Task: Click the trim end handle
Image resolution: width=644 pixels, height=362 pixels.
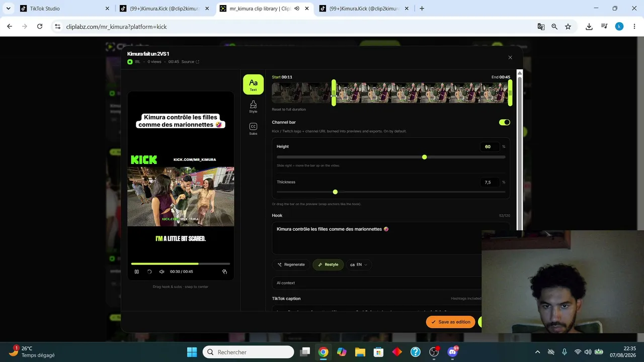Action: coord(510,93)
